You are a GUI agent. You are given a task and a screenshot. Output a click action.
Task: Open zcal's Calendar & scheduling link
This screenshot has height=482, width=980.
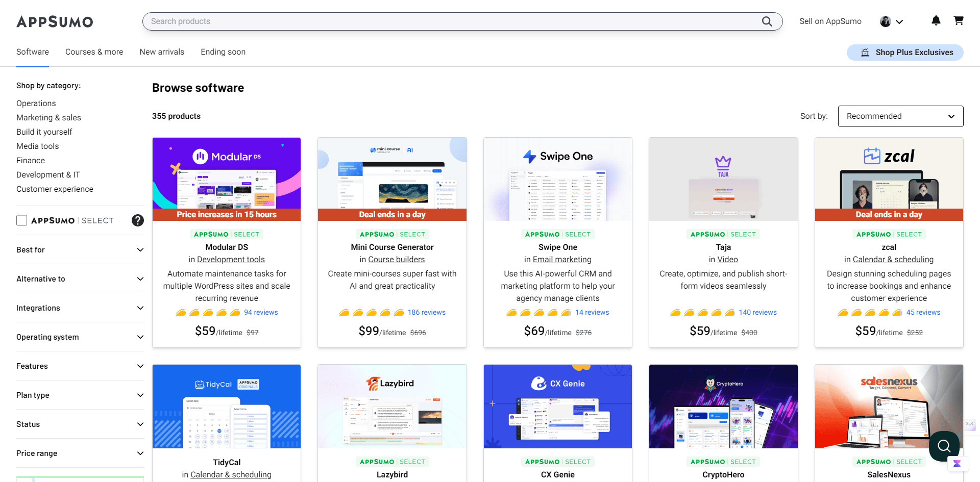coord(893,260)
